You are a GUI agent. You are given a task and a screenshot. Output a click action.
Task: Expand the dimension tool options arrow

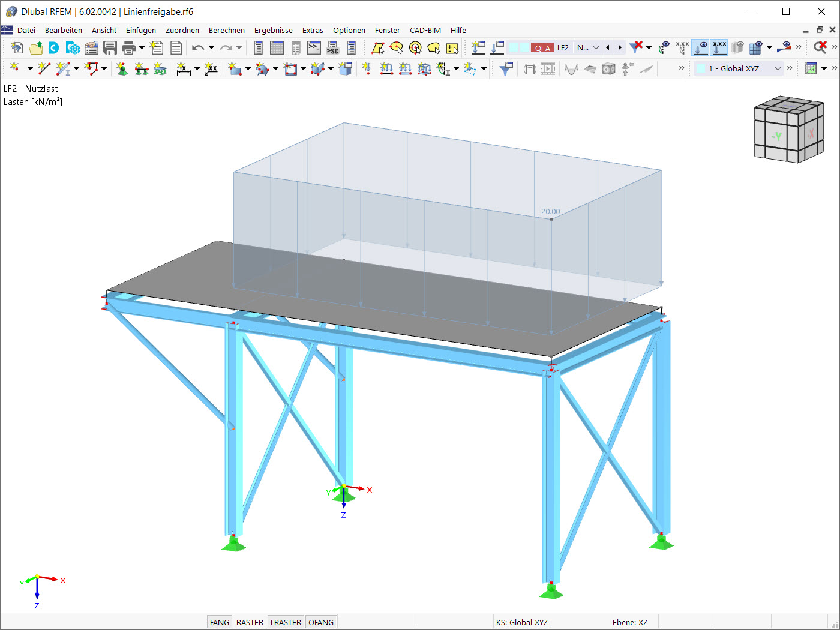pos(197,68)
